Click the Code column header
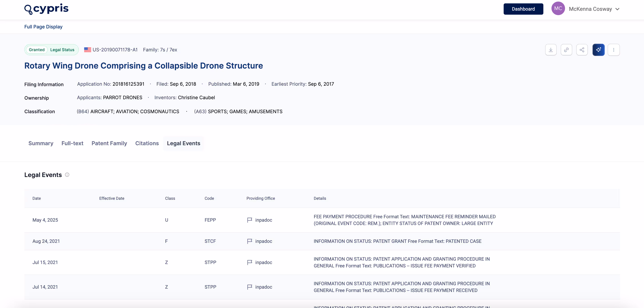The image size is (644, 308). [x=209, y=198]
